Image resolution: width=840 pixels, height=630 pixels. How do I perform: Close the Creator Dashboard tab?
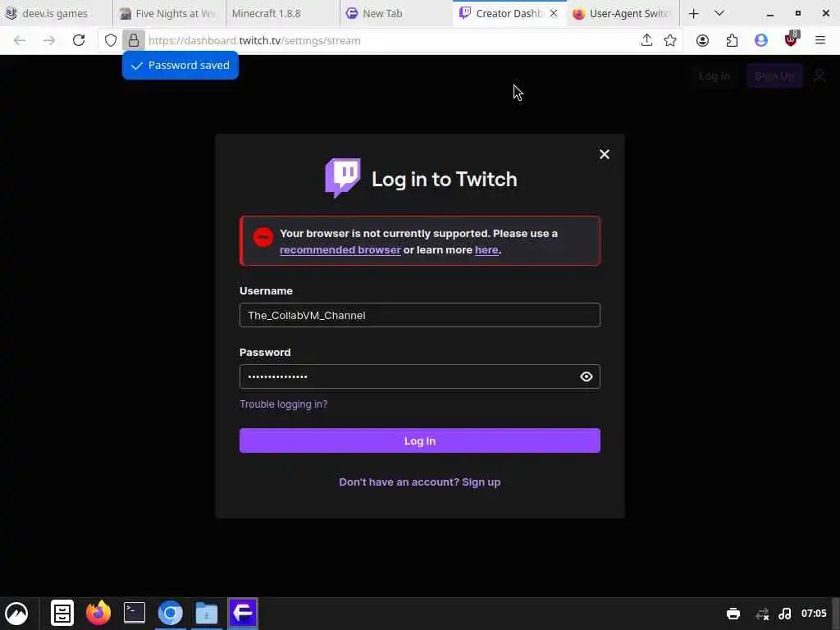pyautogui.click(x=554, y=13)
